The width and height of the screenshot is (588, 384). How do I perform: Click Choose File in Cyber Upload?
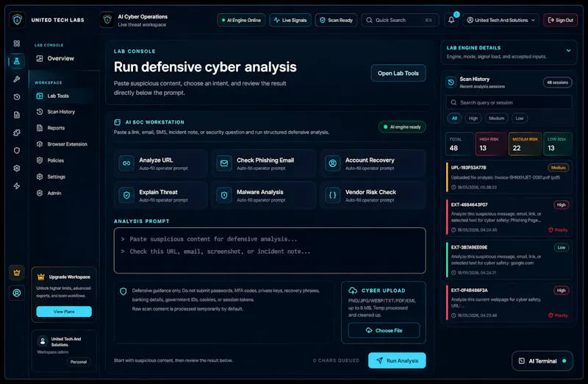pos(384,330)
